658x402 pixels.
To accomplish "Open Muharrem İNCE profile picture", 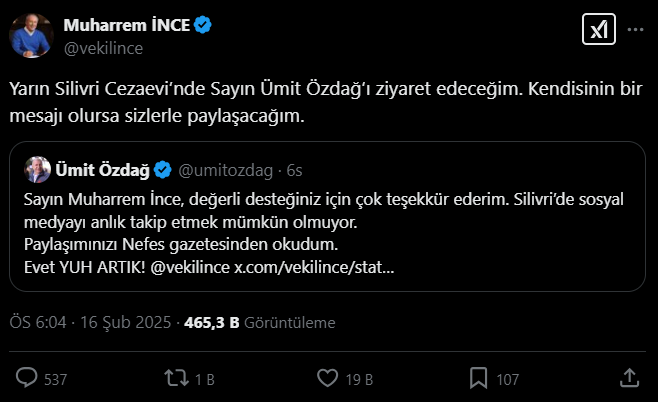I will (32, 36).
